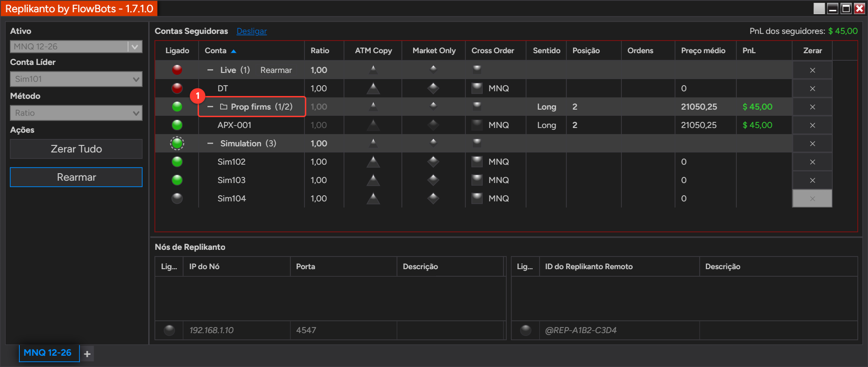This screenshot has height=367, width=868.
Task: Click the Market Only diamond icon for DT
Action: tap(433, 88)
